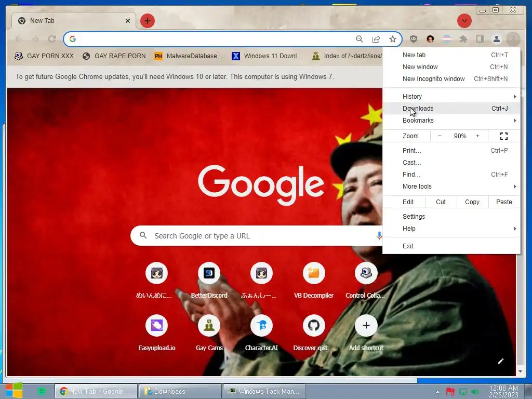Open the Index of /~dartz/isos/ bookmark

(x=347, y=56)
